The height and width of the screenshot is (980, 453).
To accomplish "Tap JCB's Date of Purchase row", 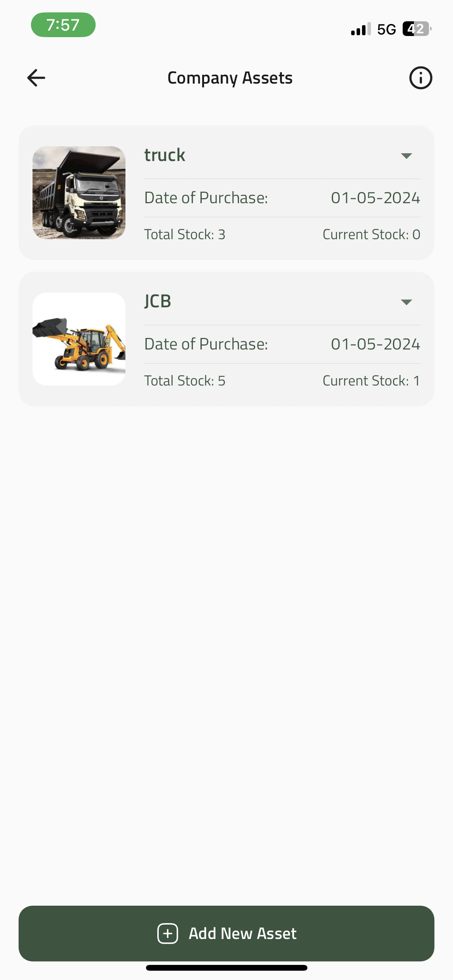I will pyautogui.click(x=282, y=344).
